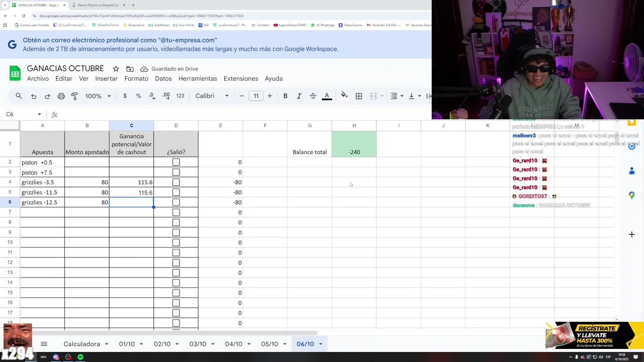Open the 123 number format menu
The height and width of the screenshot is (362, 644).
click(180, 96)
